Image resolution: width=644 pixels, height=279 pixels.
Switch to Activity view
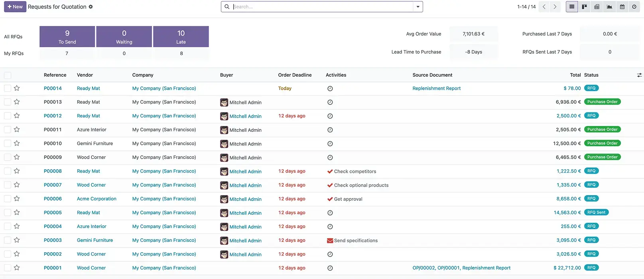(634, 7)
